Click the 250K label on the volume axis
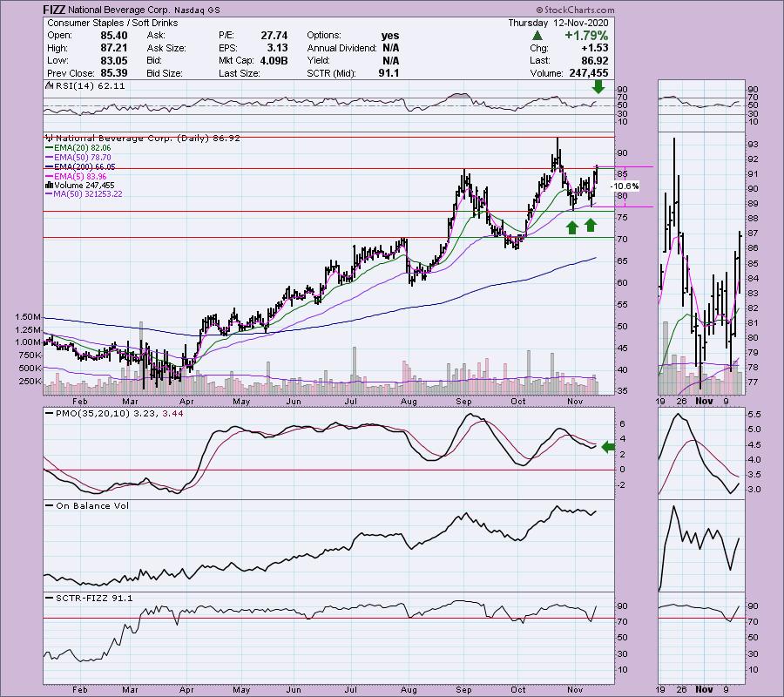Image resolution: width=784 pixels, height=697 pixels. coord(30,382)
